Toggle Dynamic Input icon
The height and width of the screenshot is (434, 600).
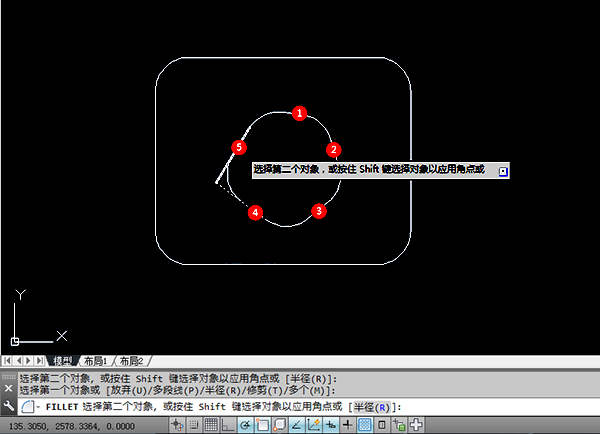[x=331, y=425]
